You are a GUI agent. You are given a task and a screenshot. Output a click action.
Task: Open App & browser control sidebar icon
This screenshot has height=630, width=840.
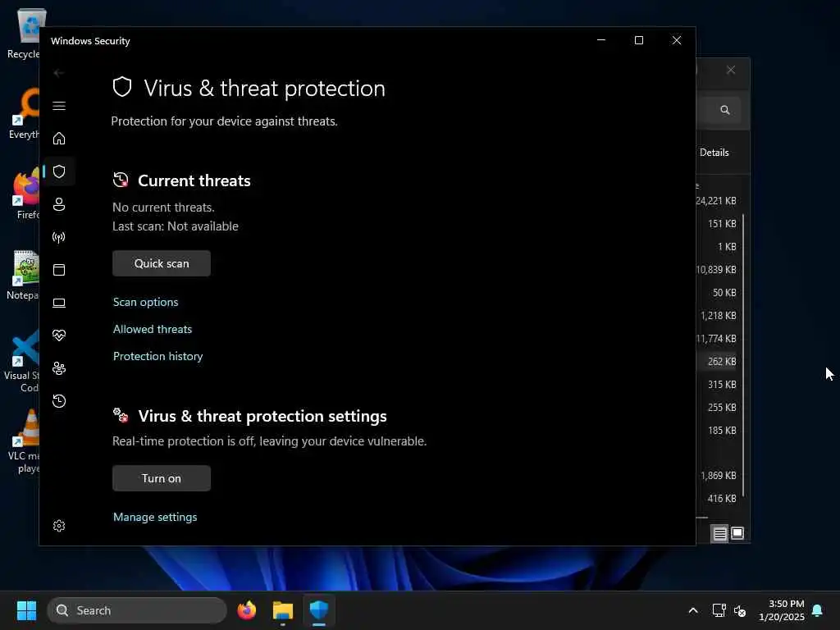pyautogui.click(x=59, y=269)
